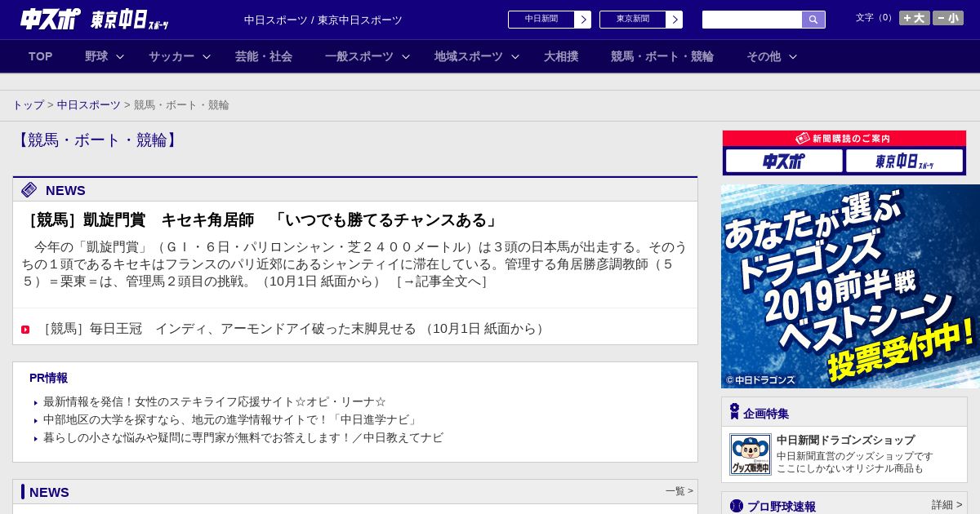This screenshot has width=980, height=514.
Task: Click NEWS ticket icon in top news header
Action: coord(29,190)
